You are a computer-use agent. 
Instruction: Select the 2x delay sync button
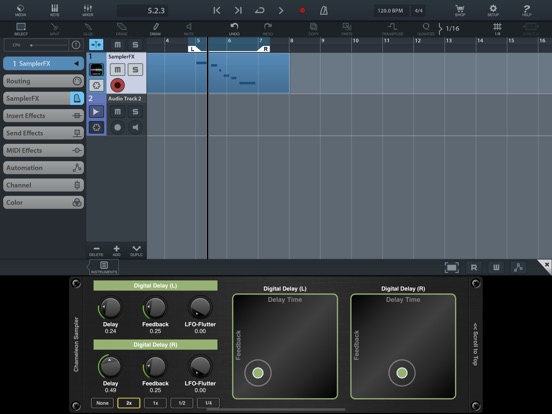pos(129,403)
